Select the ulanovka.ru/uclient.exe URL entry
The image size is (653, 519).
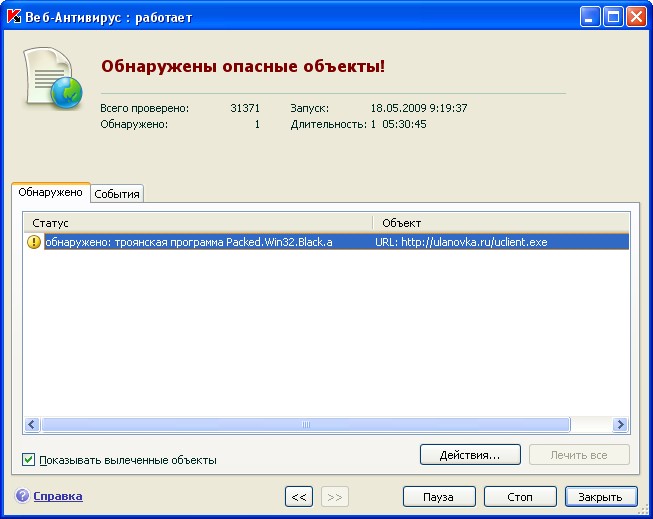461,242
